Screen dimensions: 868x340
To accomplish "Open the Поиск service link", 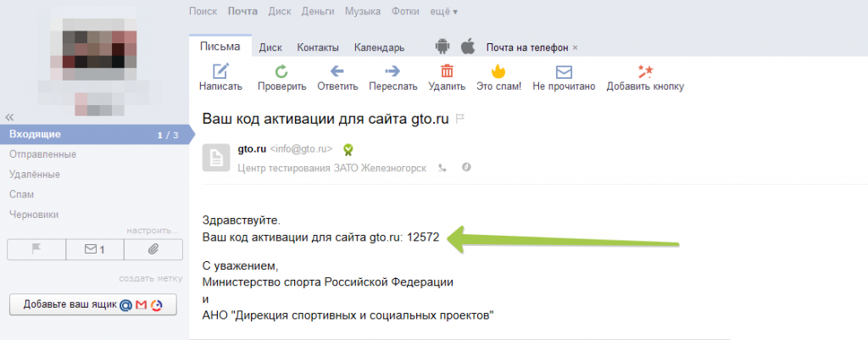I will 203,11.
